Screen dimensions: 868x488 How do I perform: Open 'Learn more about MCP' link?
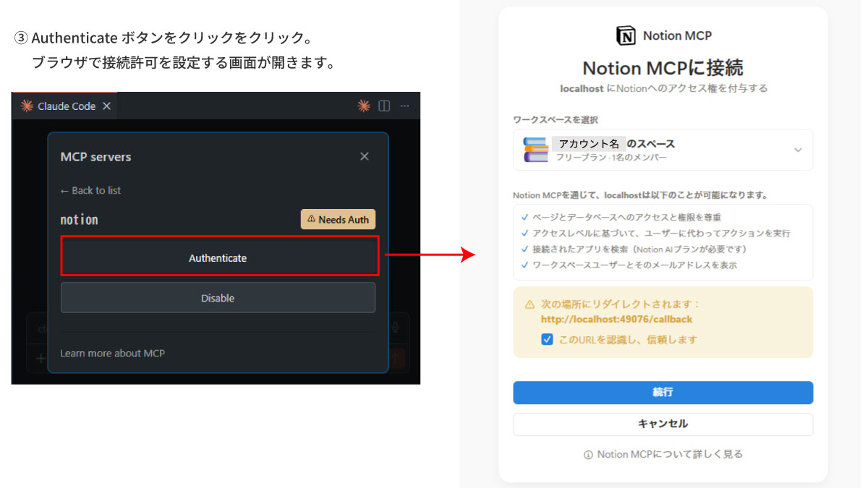pos(112,354)
